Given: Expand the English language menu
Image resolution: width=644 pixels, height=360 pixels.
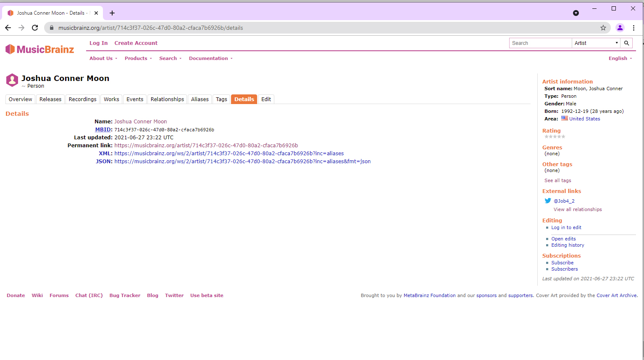Looking at the screenshot, I should 620,58.
